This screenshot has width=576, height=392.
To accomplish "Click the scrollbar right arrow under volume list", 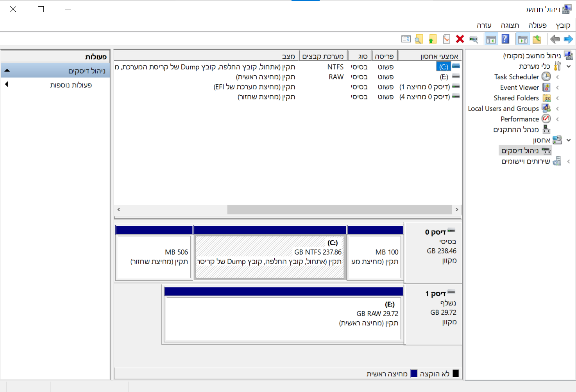I will tap(457, 210).
